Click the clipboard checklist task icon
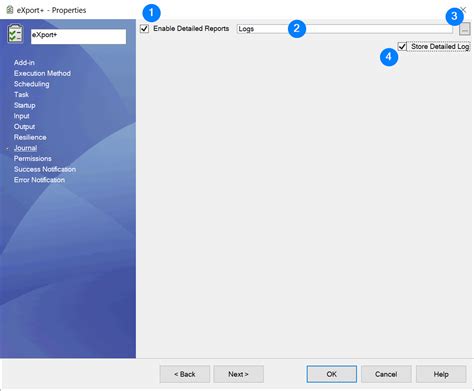The width and height of the screenshot is (474, 391). click(15, 34)
